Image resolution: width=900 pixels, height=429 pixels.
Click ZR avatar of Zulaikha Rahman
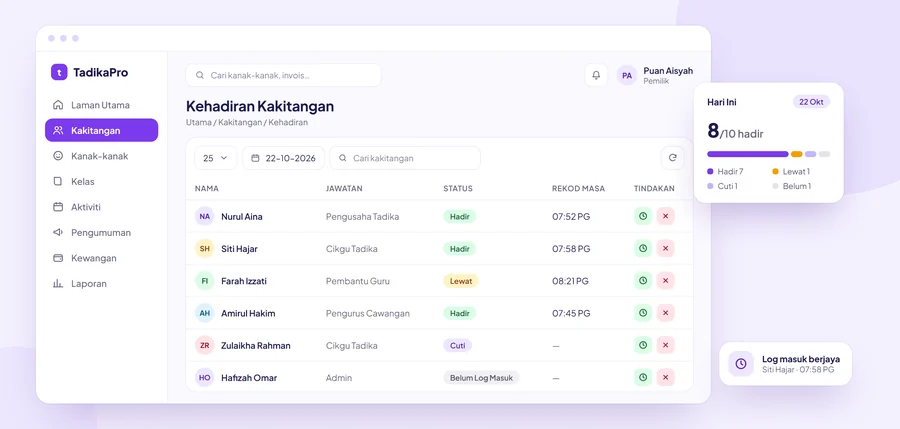click(x=204, y=345)
